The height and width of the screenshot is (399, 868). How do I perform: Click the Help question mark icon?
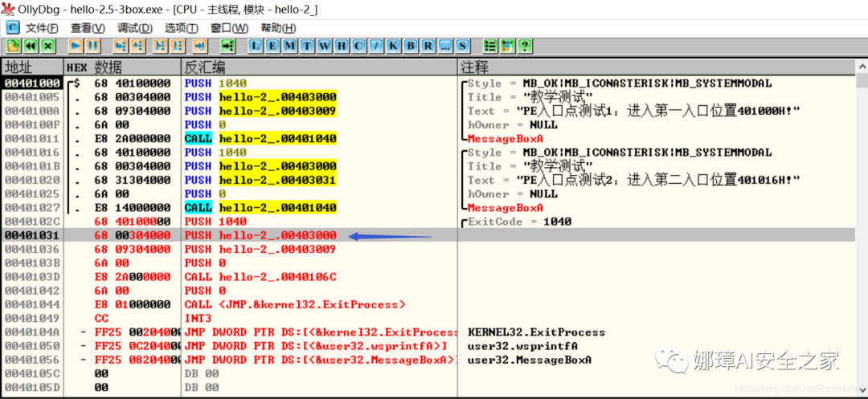tap(524, 46)
